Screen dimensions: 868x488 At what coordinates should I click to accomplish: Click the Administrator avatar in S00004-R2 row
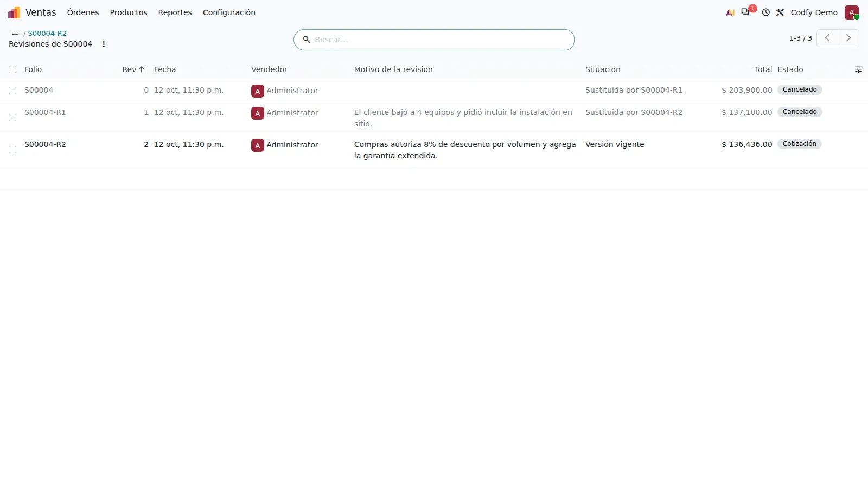(258, 145)
